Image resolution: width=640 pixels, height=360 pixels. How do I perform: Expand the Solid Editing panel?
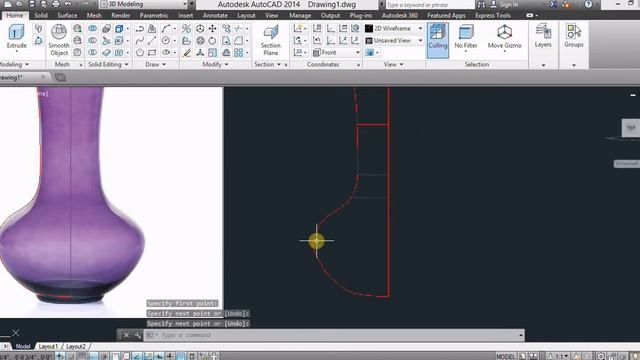click(x=108, y=64)
